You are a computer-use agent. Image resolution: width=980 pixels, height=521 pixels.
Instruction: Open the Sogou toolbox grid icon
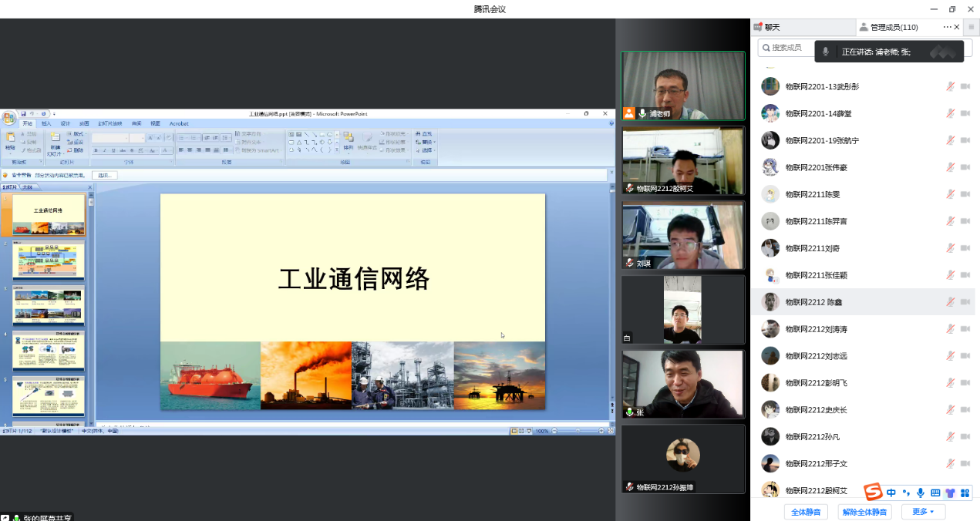(965, 493)
